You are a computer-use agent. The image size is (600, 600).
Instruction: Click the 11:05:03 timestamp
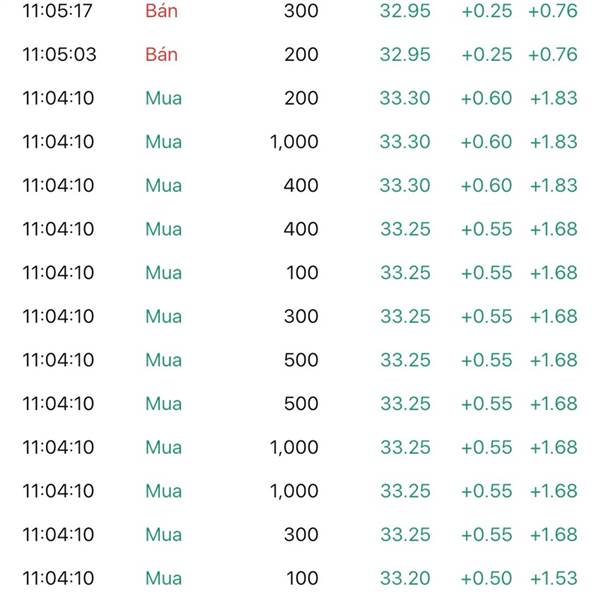point(59,55)
